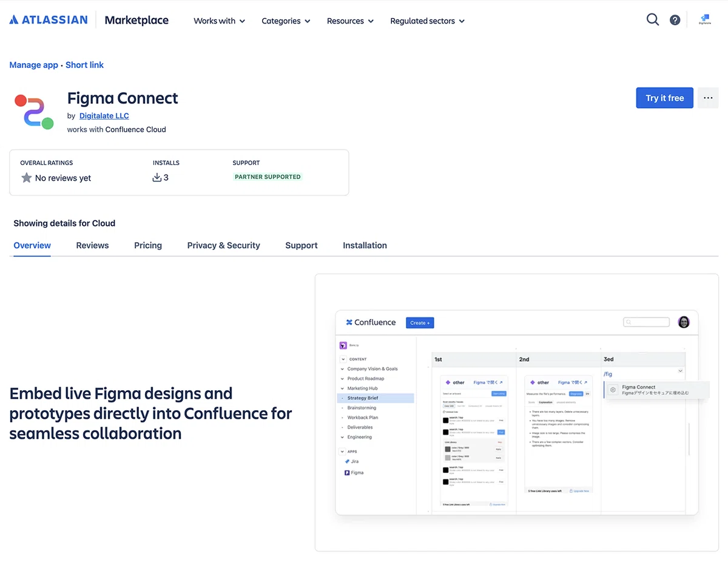The width and height of the screenshot is (728, 565).
Task: Switch to the Installation tab
Action: coord(365,245)
